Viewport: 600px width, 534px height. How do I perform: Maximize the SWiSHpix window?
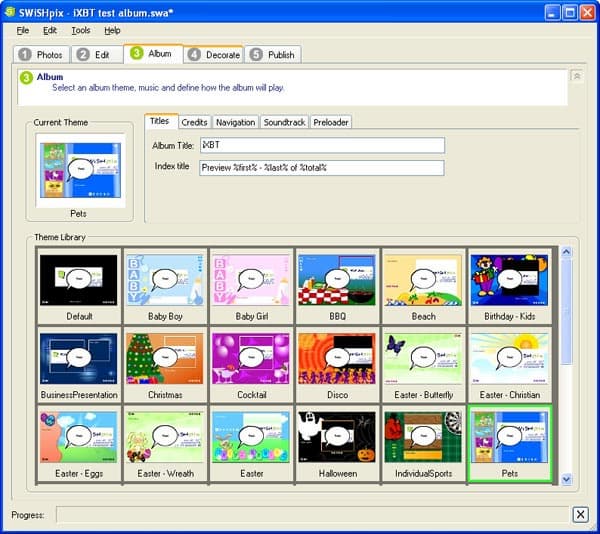click(569, 13)
